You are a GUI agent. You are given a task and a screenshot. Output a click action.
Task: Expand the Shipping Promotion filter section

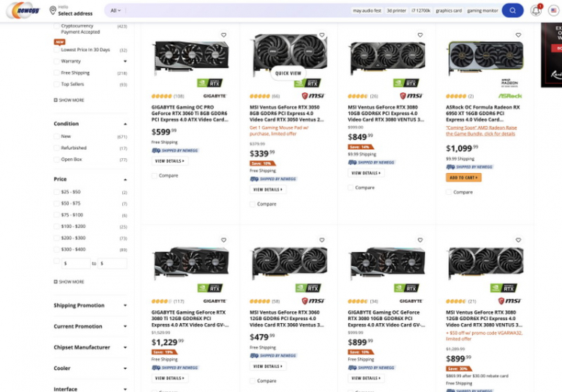(x=125, y=306)
